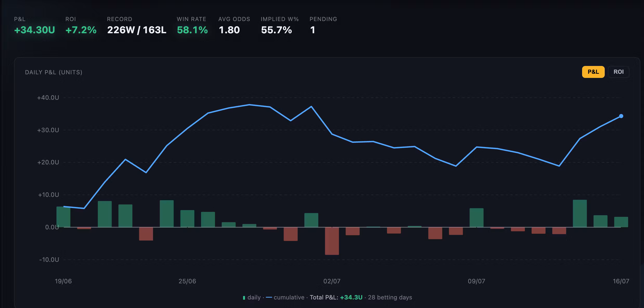644x308 pixels.
Task: Click the green daily legend marker
Action: tap(244, 298)
